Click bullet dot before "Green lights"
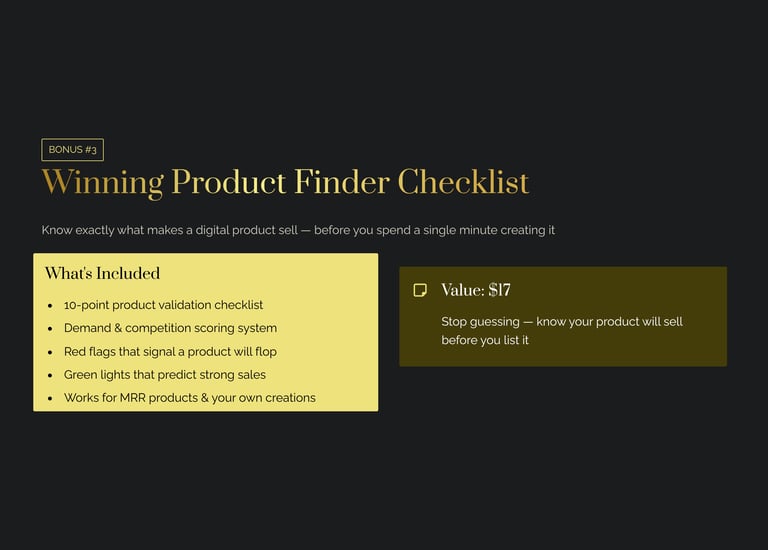Viewport: 768px width, 550px height. [50, 376]
